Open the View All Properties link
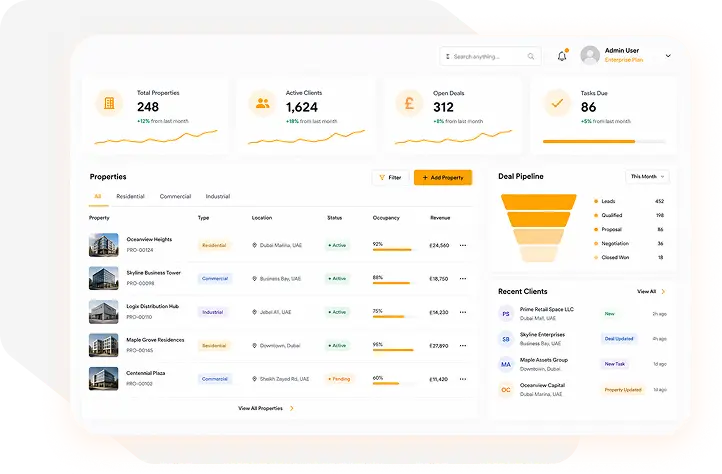The height and width of the screenshot is (474, 722). coord(260,408)
